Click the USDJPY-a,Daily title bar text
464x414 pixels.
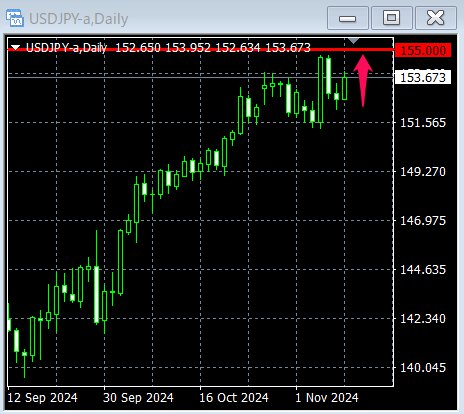78,19
